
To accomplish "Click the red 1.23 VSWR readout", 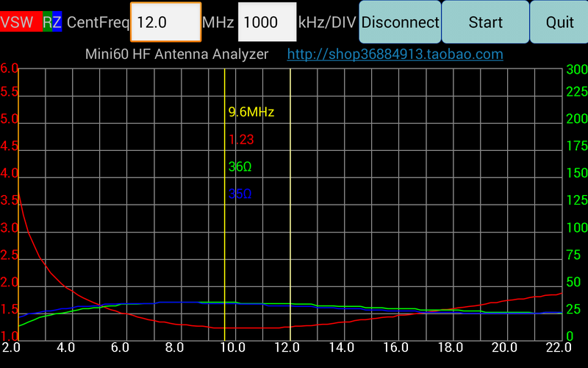I will 240,140.
